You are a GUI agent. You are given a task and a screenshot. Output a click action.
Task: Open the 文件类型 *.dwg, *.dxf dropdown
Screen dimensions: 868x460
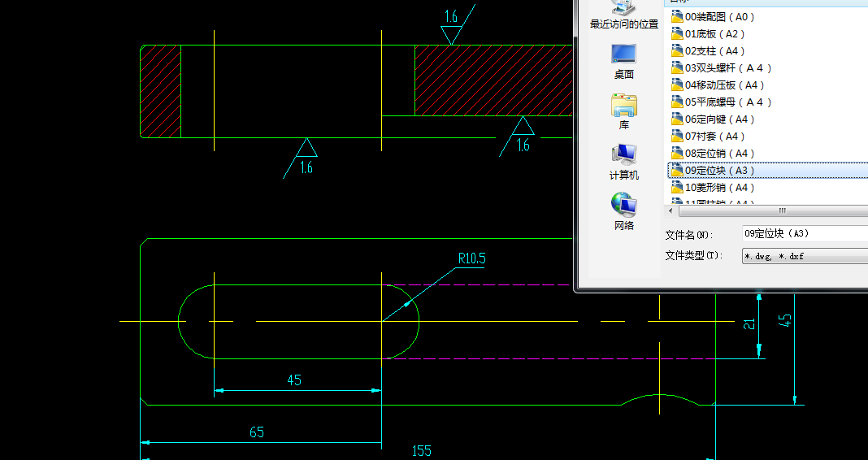click(x=805, y=256)
